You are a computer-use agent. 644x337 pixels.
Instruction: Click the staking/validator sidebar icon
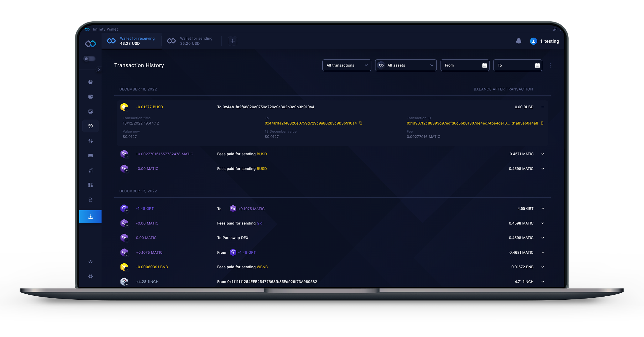(90, 199)
